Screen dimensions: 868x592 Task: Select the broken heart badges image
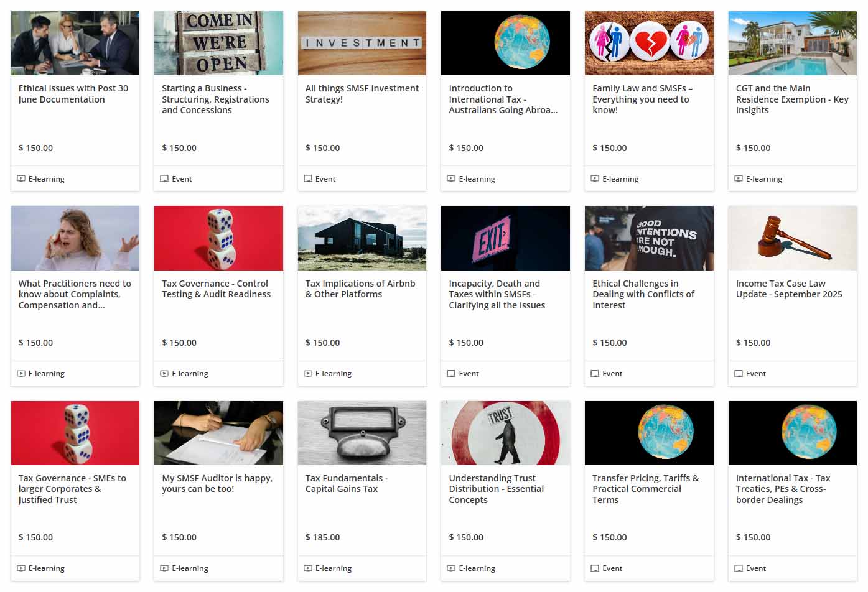[x=649, y=43]
